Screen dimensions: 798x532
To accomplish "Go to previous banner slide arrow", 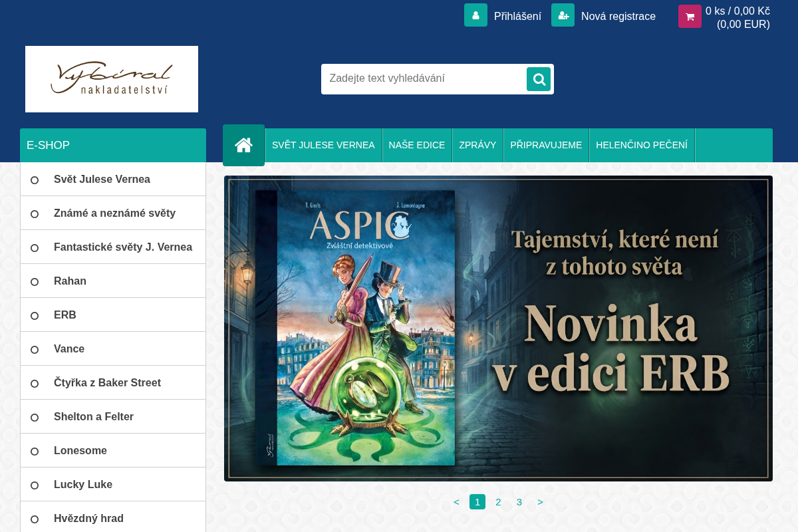I will click(x=456, y=502).
